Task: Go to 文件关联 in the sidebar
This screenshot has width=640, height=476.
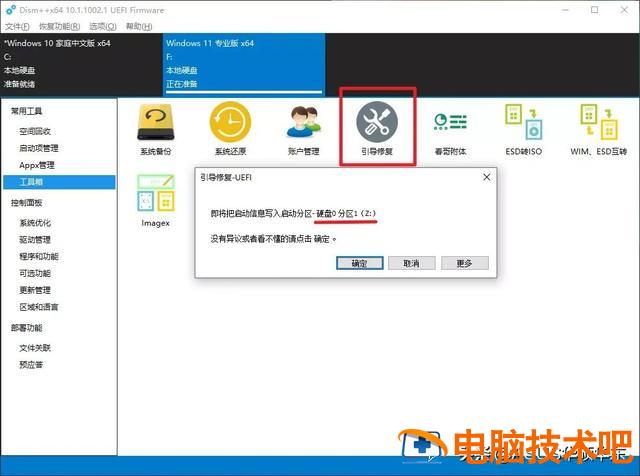Action: pos(35,348)
